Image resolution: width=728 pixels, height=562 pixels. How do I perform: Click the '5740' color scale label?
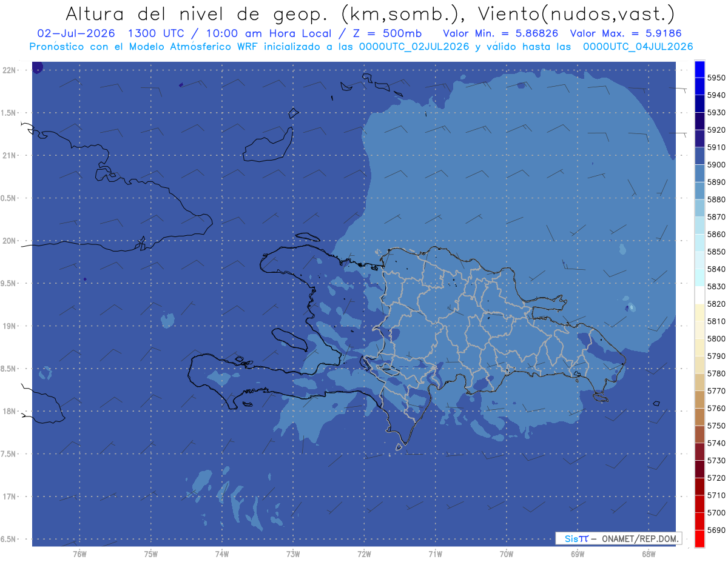(x=716, y=443)
